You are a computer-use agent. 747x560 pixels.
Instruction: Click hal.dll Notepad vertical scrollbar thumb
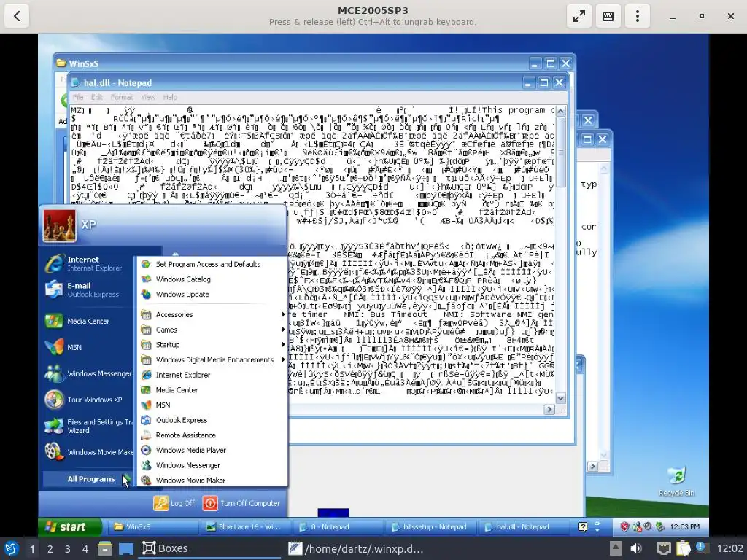[561, 152]
